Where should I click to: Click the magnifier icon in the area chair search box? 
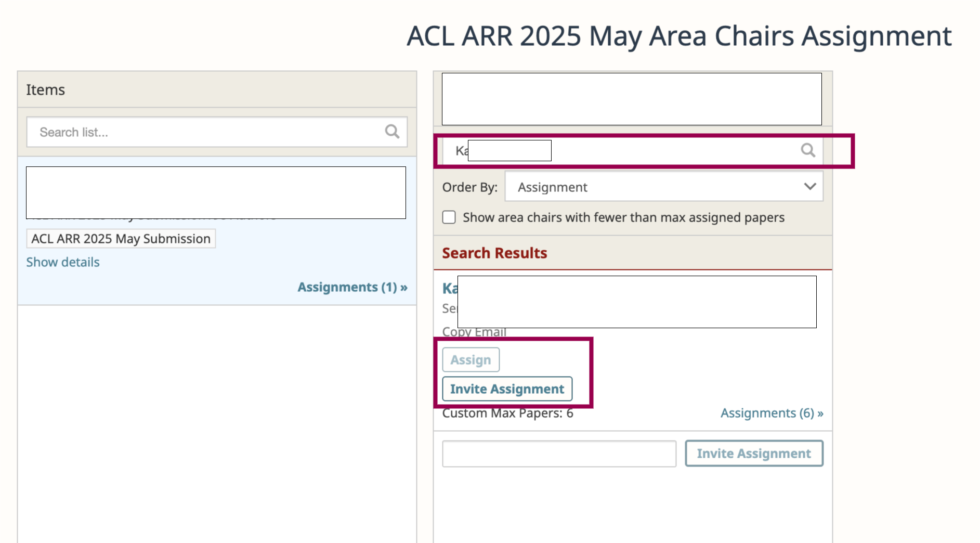[x=807, y=150]
